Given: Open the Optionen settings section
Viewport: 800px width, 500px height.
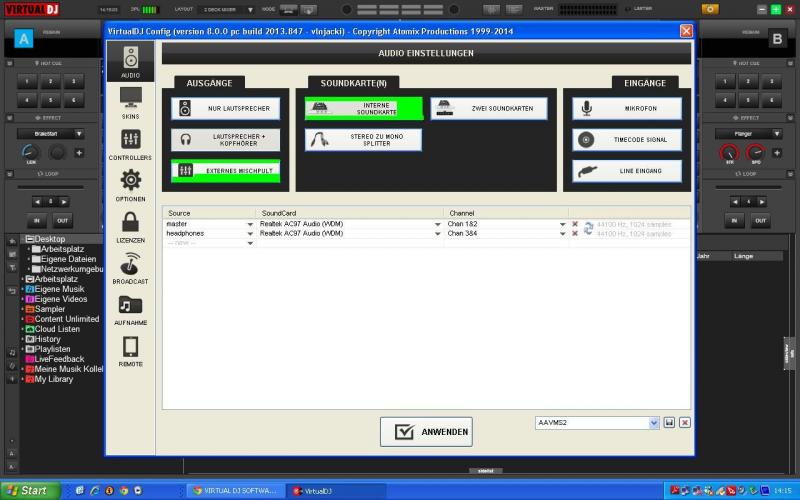Looking at the screenshot, I should (131, 186).
